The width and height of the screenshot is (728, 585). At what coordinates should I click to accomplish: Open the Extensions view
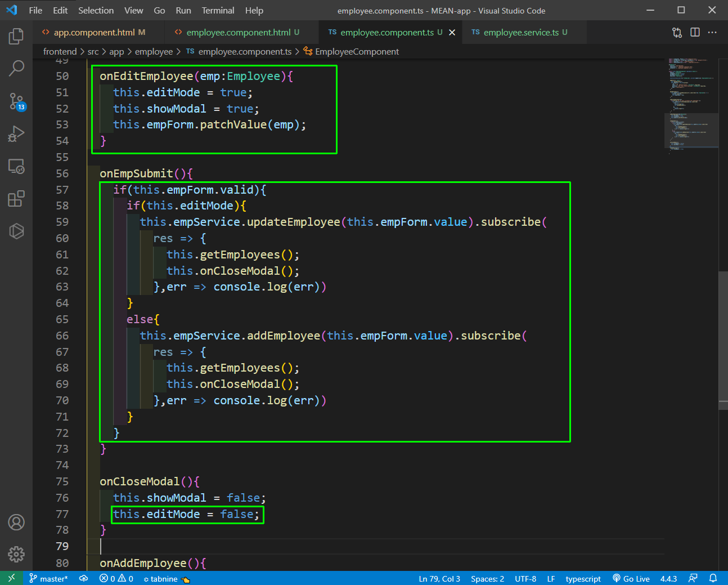point(16,199)
